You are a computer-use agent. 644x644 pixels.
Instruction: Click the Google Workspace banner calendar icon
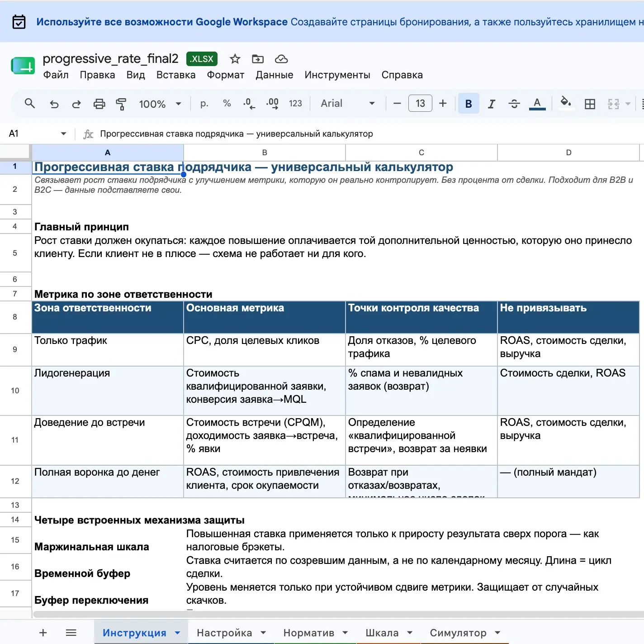click(x=19, y=22)
